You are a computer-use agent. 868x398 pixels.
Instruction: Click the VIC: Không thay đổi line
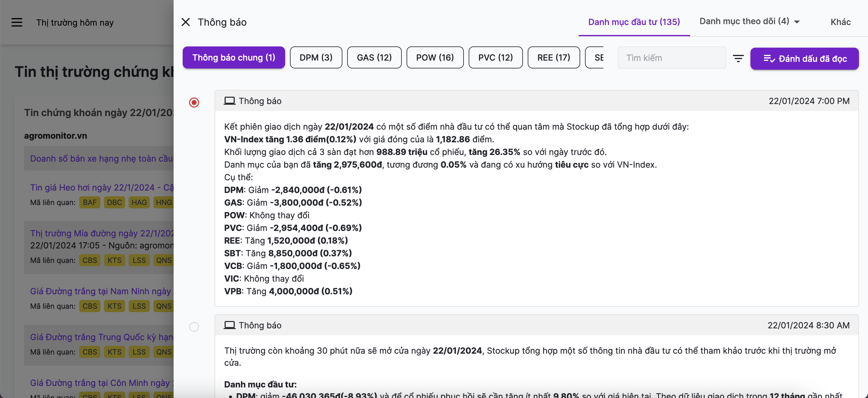pyautogui.click(x=264, y=279)
